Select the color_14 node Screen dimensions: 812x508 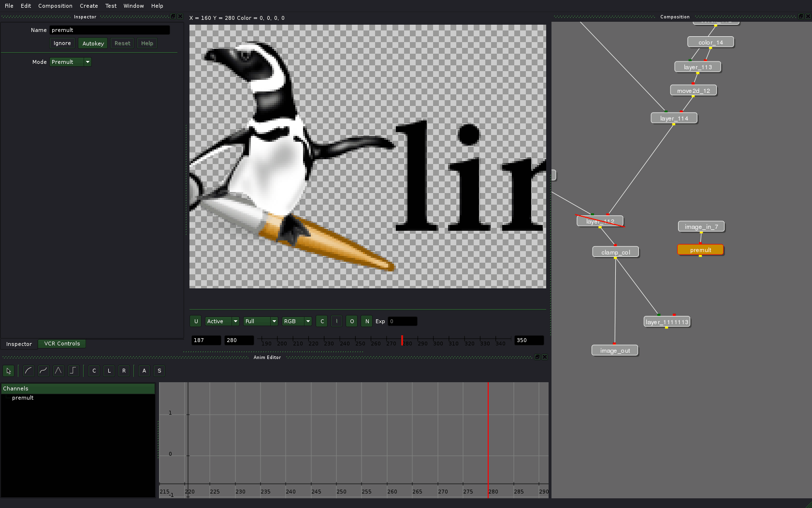(710, 43)
